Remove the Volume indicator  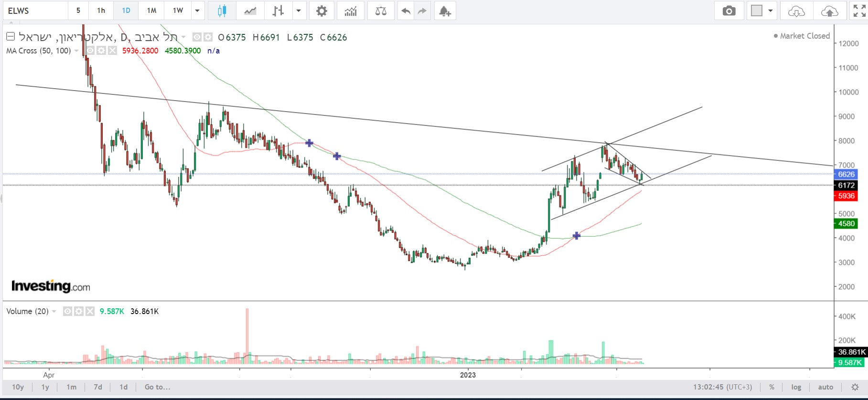pyautogui.click(x=90, y=311)
